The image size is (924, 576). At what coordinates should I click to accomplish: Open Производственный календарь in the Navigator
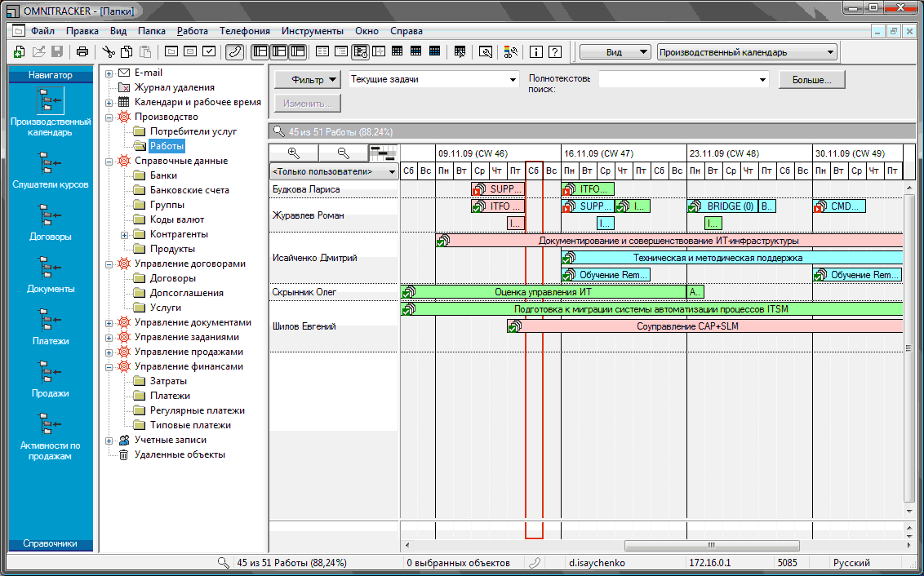coord(51,112)
